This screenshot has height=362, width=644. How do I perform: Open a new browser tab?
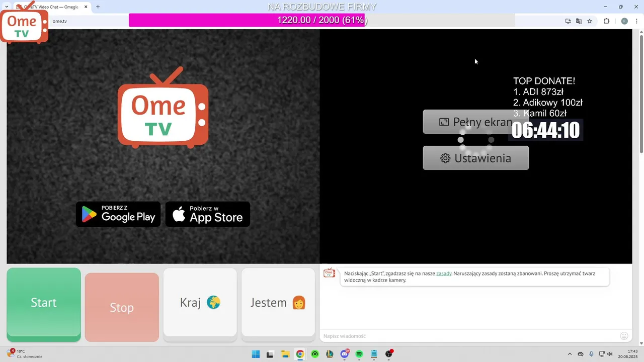pyautogui.click(x=98, y=7)
